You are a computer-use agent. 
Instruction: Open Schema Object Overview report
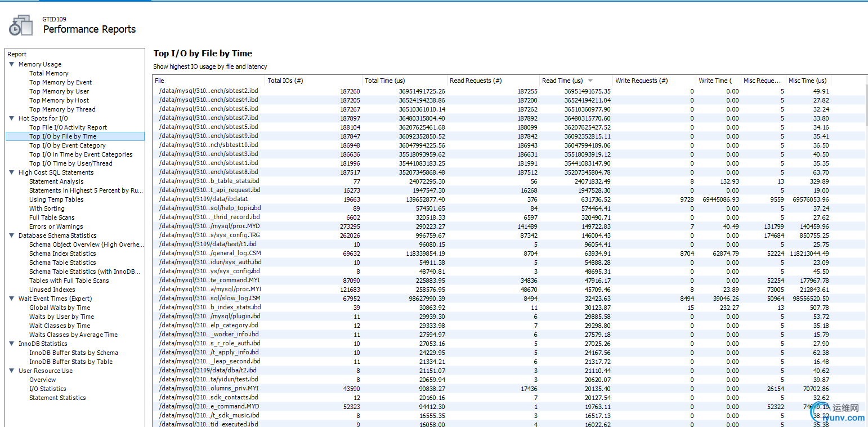(87, 244)
